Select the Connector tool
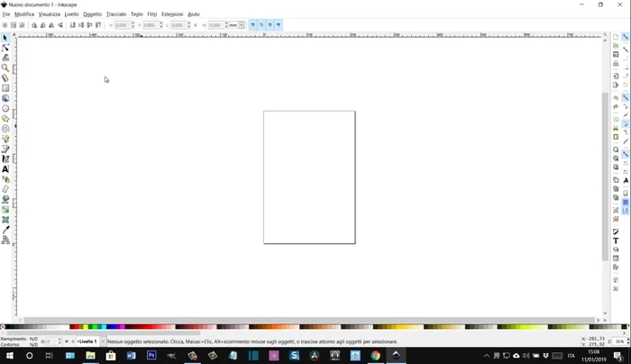631x364 pixels. click(5, 241)
